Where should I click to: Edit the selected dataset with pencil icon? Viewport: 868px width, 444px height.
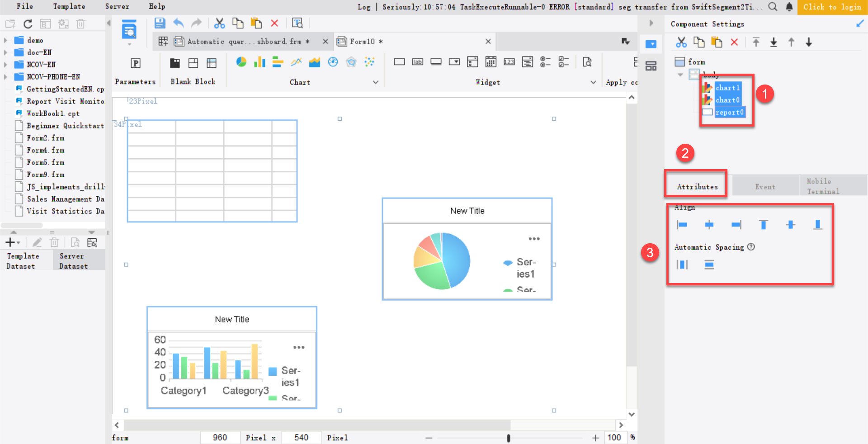click(x=37, y=242)
